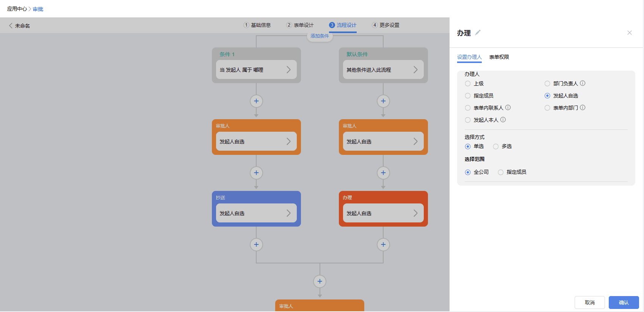Select 表单内部门 radio option

[x=547, y=108]
